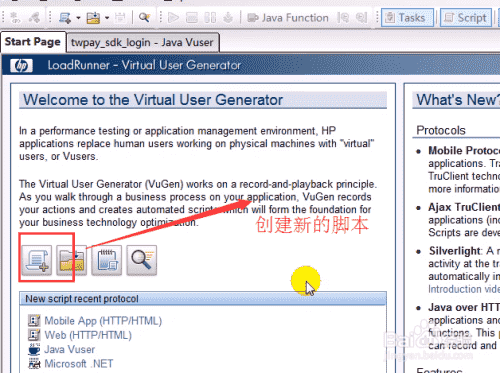Click the Find magnifier toolbar icon

coord(144,17)
